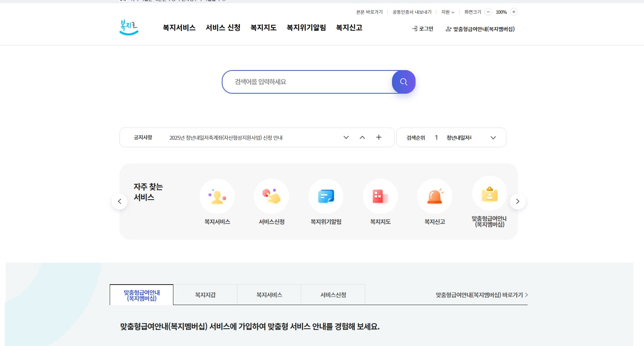
Task: Open the 2025년 청년내일저축계좌 notice
Action: [x=226, y=138]
